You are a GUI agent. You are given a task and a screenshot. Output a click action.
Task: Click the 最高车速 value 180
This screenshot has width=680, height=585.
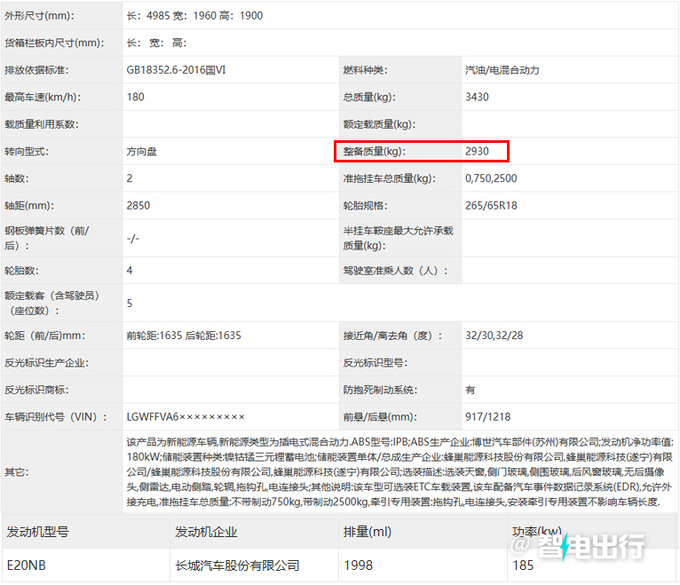tap(137, 97)
